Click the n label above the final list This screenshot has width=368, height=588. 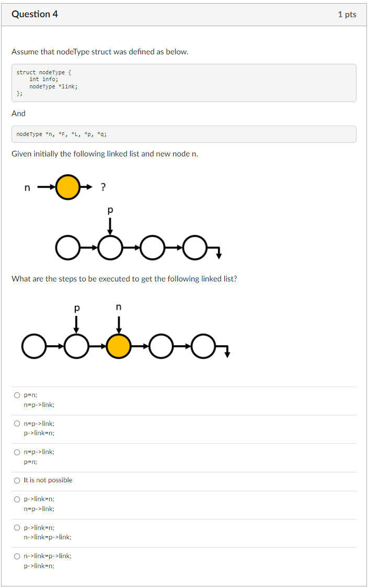click(119, 307)
